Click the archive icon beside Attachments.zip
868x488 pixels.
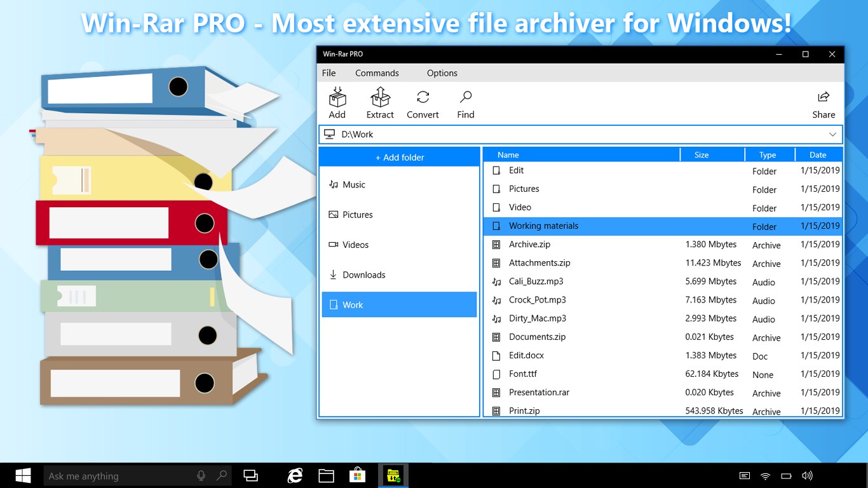pos(497,262)
